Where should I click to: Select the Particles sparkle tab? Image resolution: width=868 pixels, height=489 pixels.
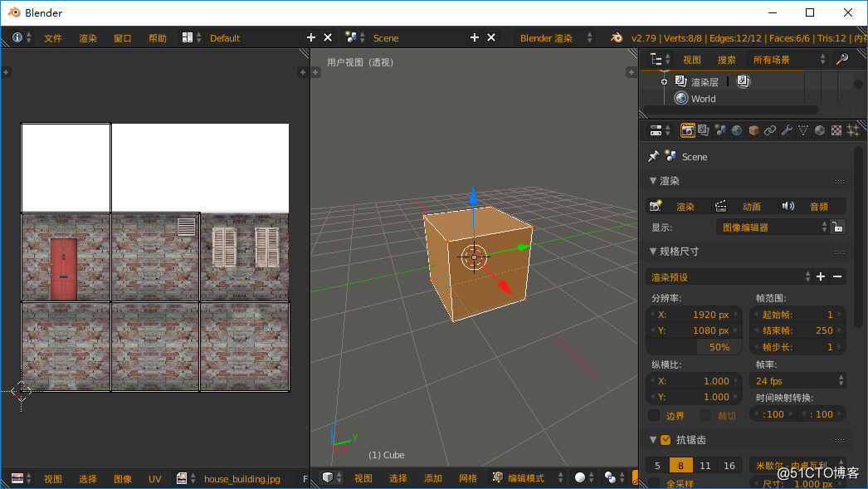coord(853,130)
